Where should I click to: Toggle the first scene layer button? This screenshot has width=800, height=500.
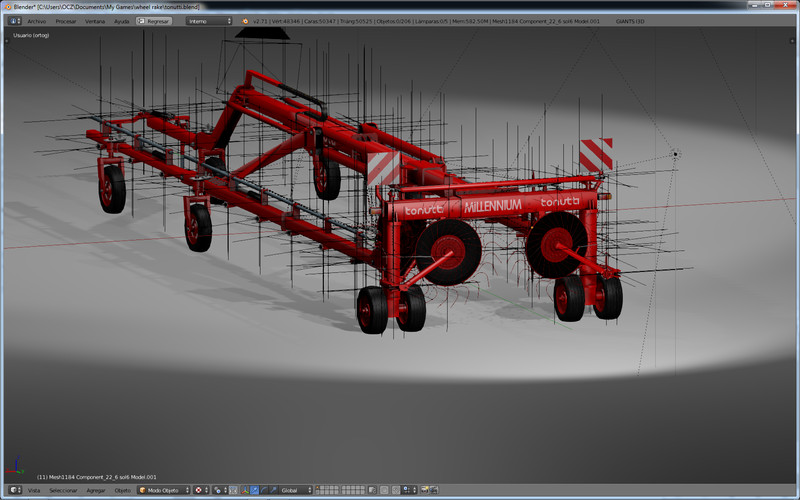[x=319, y=488]
